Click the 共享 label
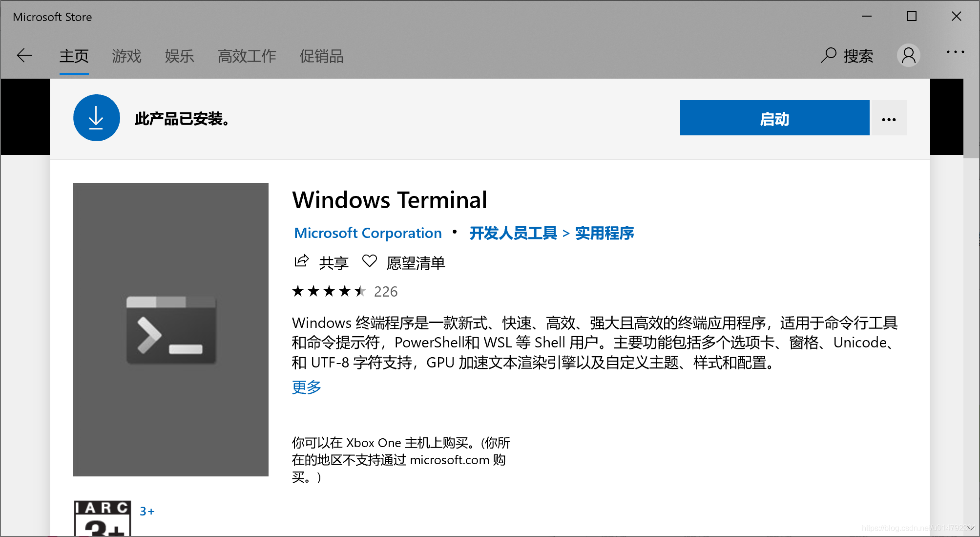This screenshot has width=980, height=537. pos(334,263)
